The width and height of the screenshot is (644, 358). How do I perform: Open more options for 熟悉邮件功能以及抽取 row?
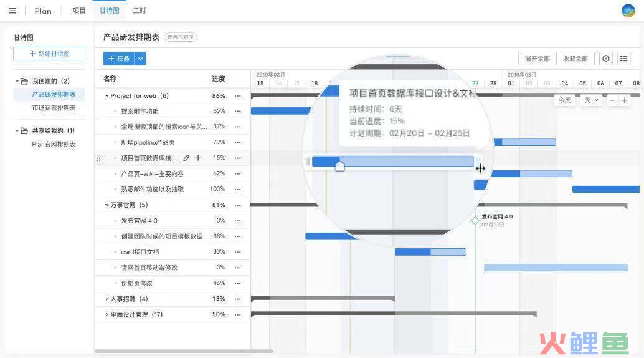pyautogui.click(x=238, y=189)
